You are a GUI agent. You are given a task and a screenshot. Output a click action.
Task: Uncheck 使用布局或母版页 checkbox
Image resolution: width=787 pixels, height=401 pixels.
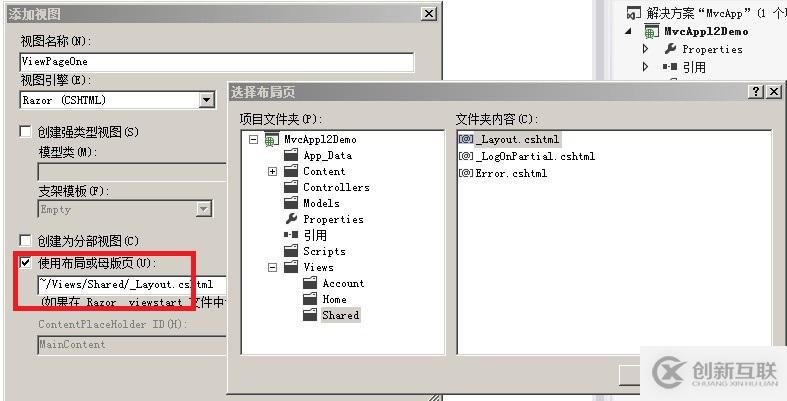(25, 262)
